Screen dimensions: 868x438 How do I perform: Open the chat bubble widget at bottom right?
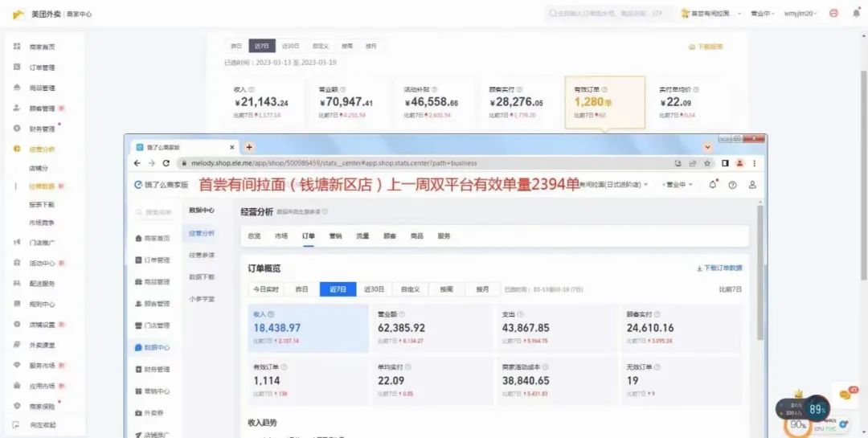tap(845, 395)
